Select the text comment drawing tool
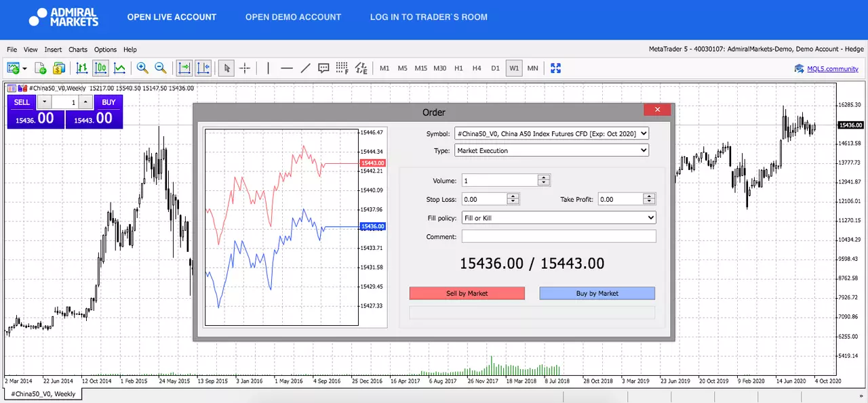The width and height of the screenshot is (868, 403). pos(323,68)
